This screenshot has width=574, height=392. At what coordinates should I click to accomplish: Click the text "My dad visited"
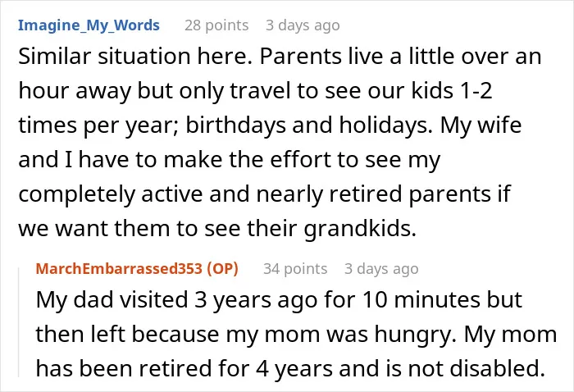click(112, 299)
